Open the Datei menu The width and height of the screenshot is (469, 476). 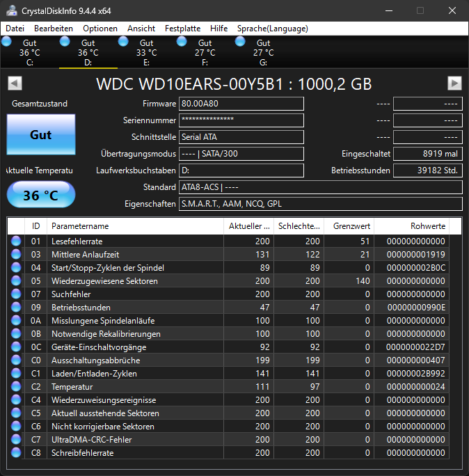point(15,29)
